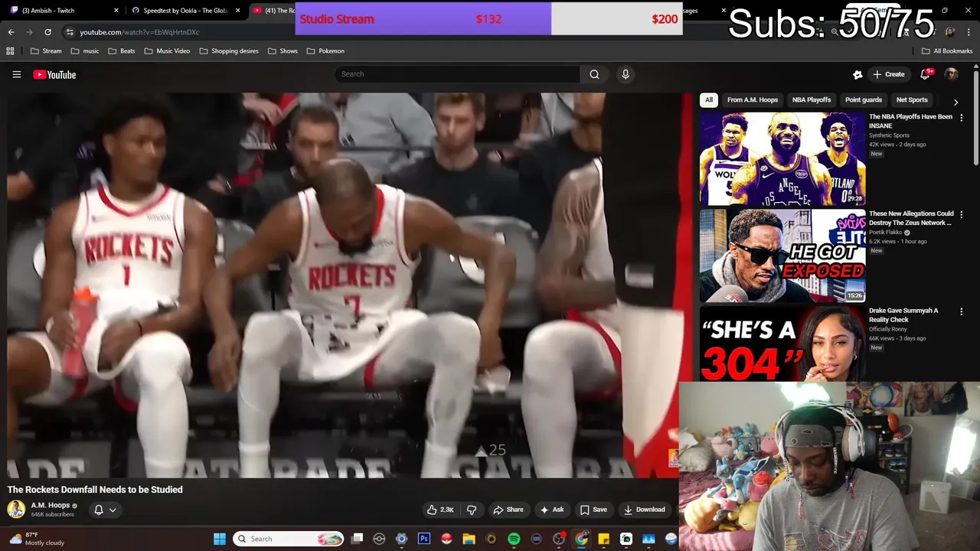Viewport: 980px width, 551px height.
Task: Select the Net Sports chip
Action: (x=912, y=100)
